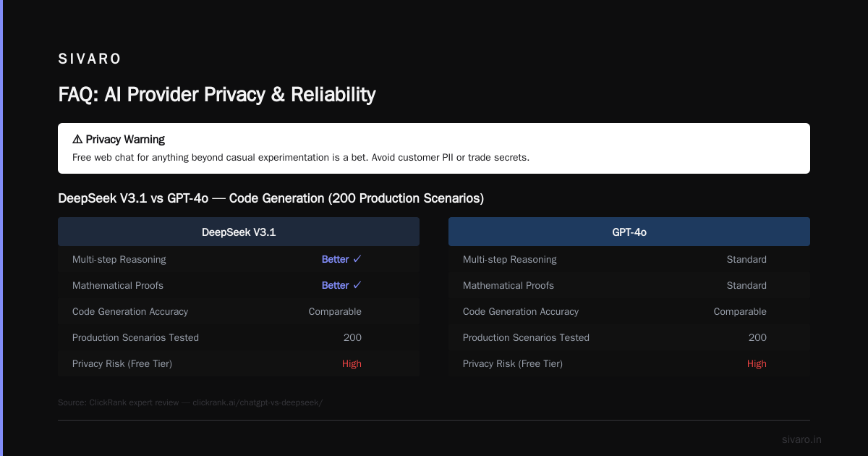Screen dimensions: 868x456
Task: Click Multi-step Reasoning label in DeepSeek table
Action: 119,259
